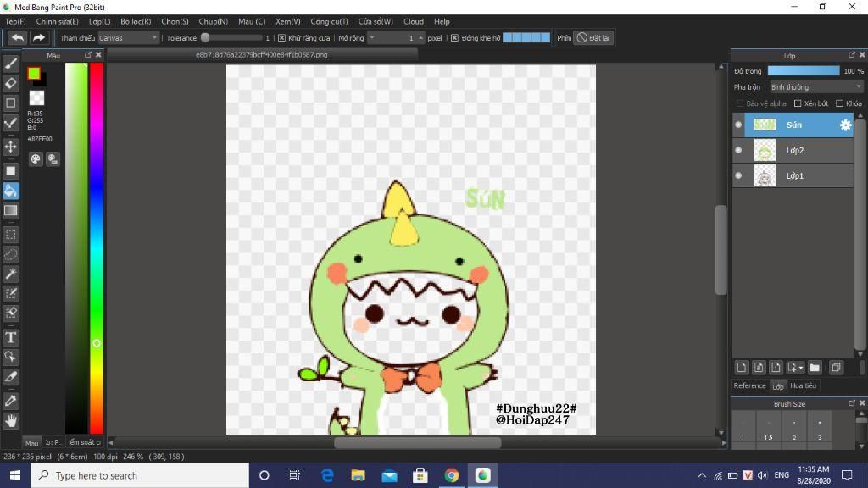Viewport: 868px width, 488px height.
Task: Undock the Brush Size panel
Action: point(851,403)
